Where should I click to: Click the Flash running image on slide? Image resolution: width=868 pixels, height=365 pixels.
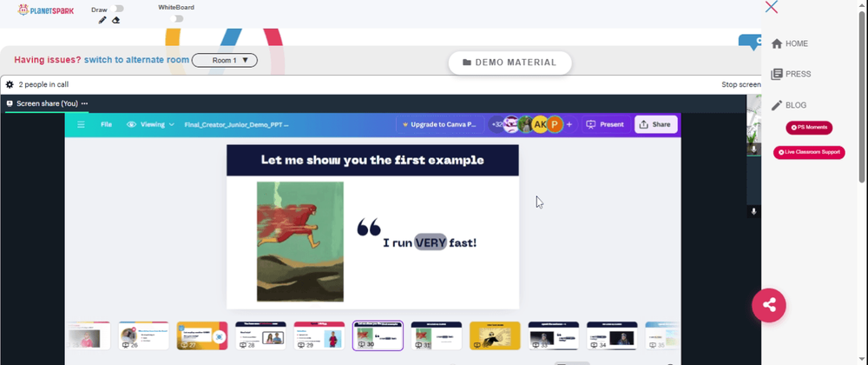click(300, 242)
